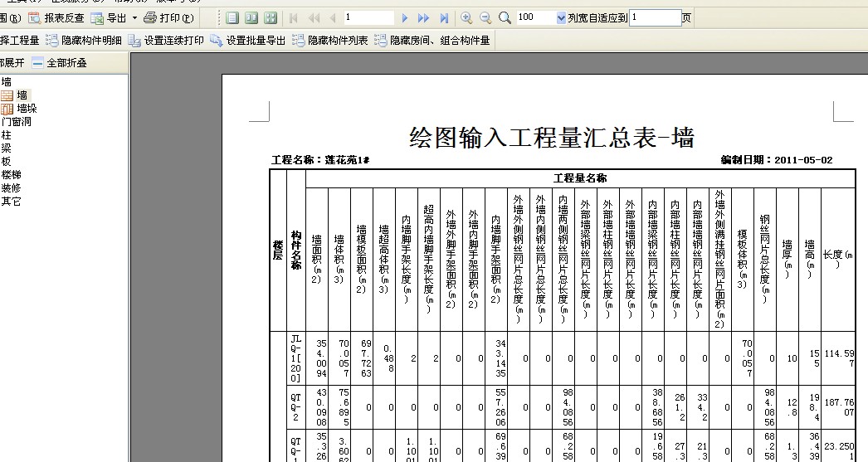Click the 墙体积(m3) column header

point(339,259)
